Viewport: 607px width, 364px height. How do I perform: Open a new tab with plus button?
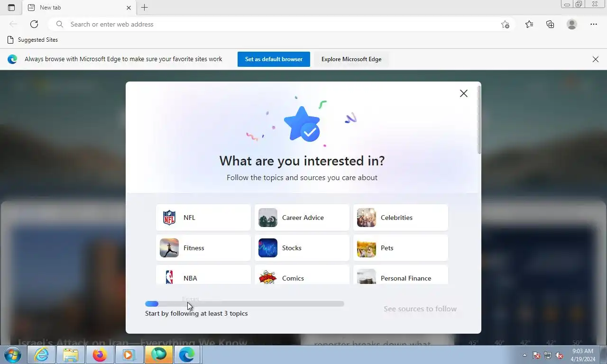coord(145,8)
